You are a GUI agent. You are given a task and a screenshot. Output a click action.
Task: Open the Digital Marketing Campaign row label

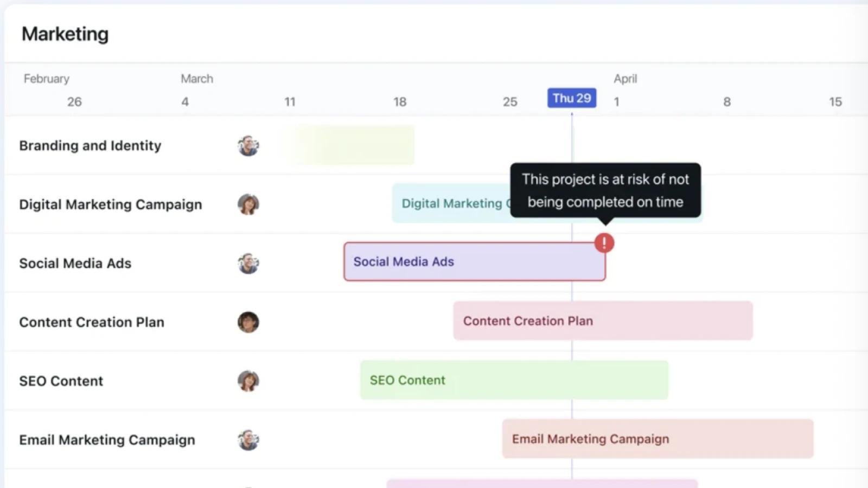point(111,204)
